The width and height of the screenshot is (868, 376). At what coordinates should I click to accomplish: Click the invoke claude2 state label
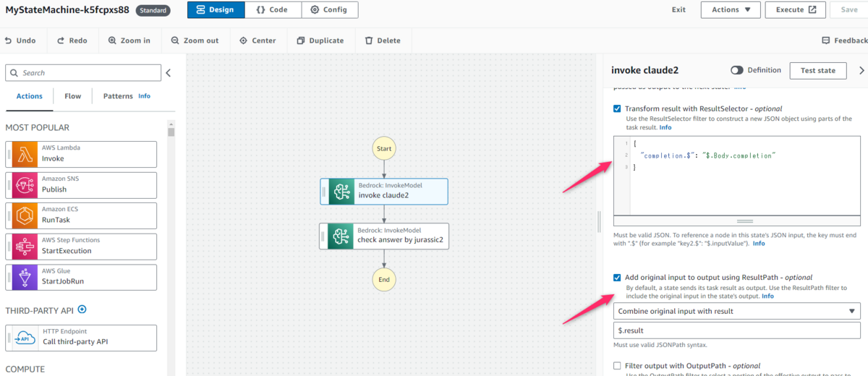383,195
